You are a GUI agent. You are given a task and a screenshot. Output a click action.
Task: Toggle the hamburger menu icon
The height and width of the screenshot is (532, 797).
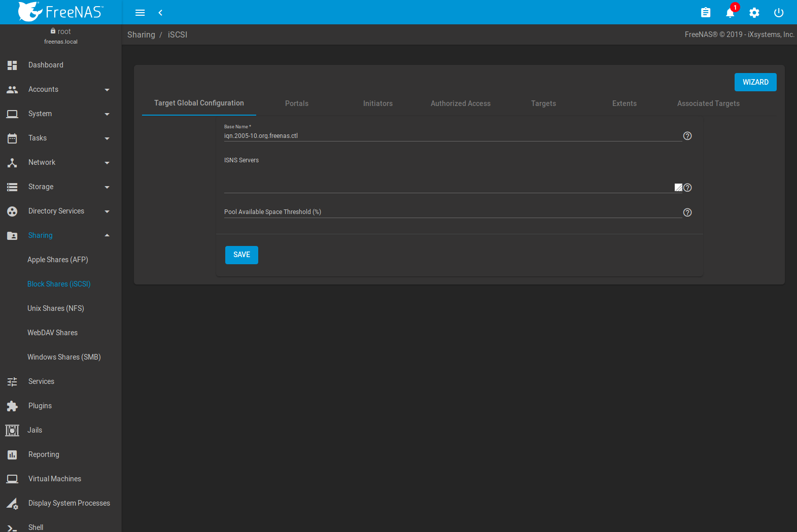(x=140, y=13)
